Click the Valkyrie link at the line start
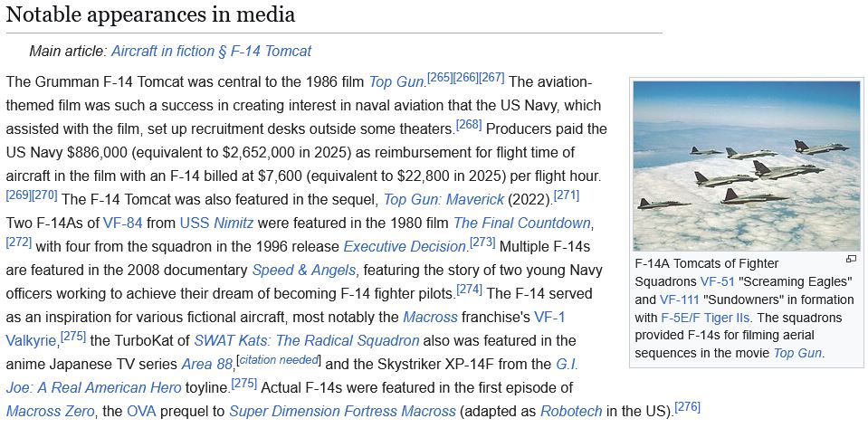Viewport: 868px width, 428px height. pos(31,340)
